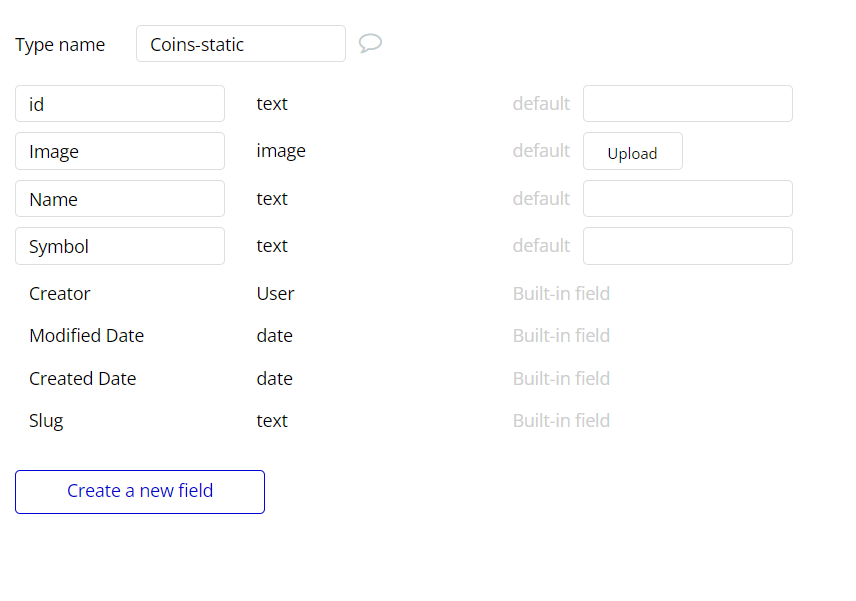The height and width of the screenshot is (601, 856).
Task: Click the default value input for id
Action: [687, 104]
